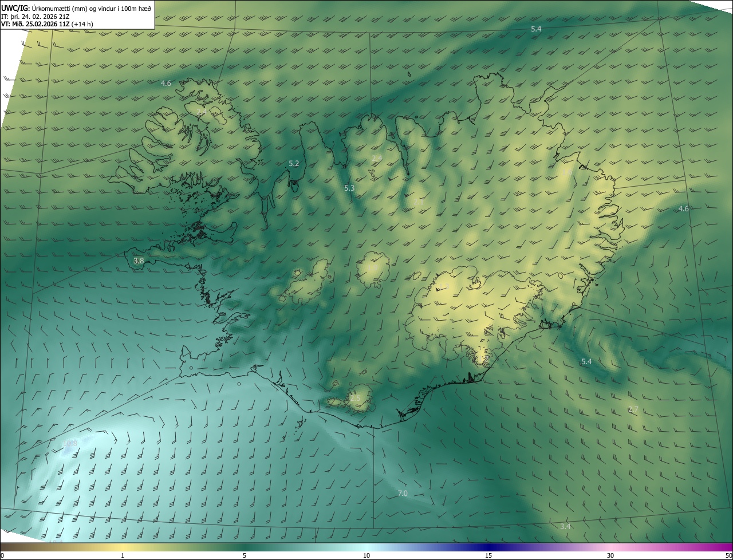The height and width of the screenshot is (560, 733).
Task: Click the colour scale tick label 15
Action: point(488,556)
